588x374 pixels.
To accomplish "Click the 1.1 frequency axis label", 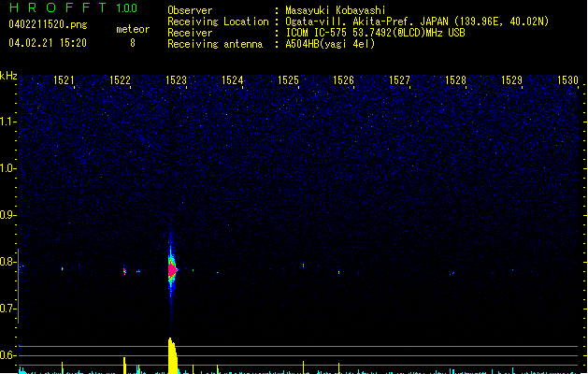I will click(x=7, y=122).
